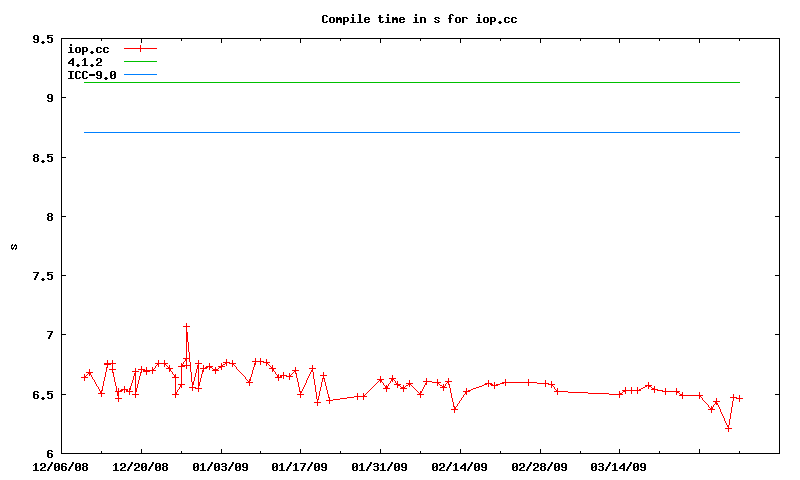800x480 pixels.
Task: Click the chart title 'Compile time in s for iop.cc'
Action: (x=419, y=19)
